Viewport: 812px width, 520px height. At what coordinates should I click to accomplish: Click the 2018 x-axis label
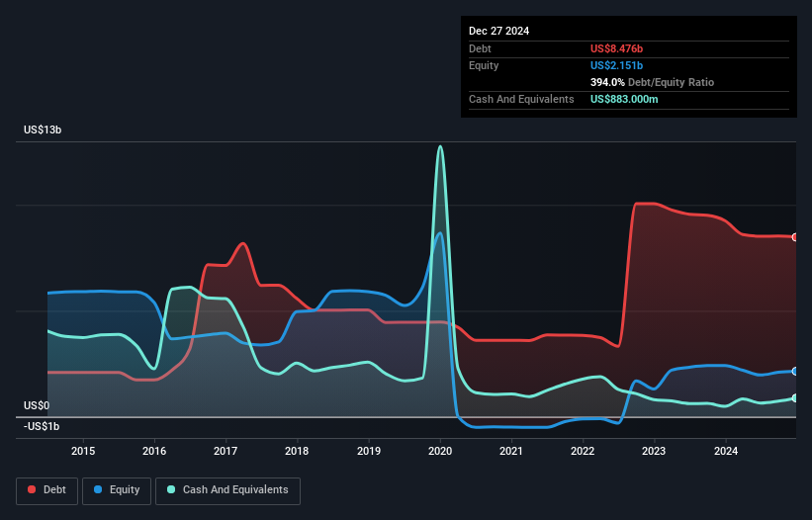pyautogui.click(x=297, y=451)
